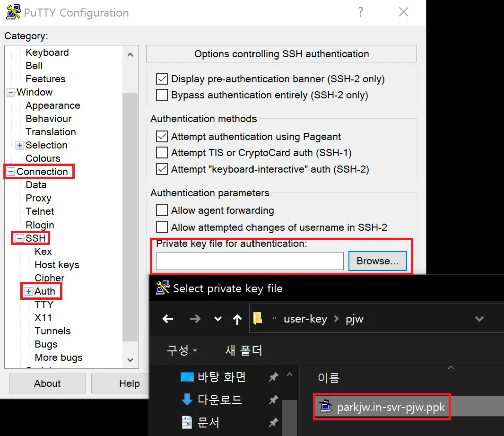Image resolution: width=504 pixels, height=436 pixels.
Task: Expand the Auth tree node
Action: 29,291
